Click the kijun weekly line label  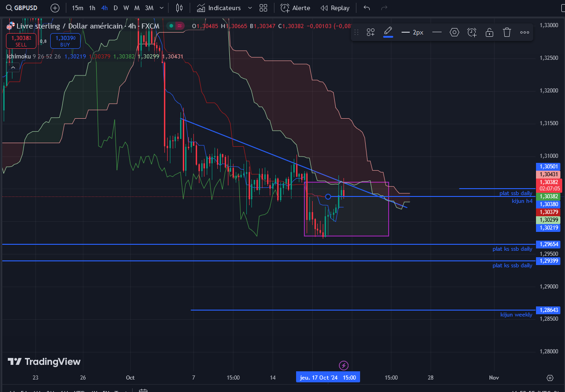pyautogui.click(x=516, y=315)
